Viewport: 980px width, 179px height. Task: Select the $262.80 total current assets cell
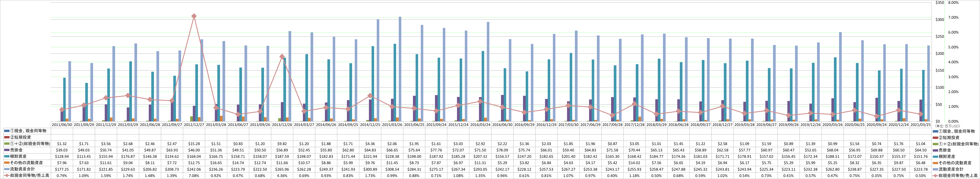pyautogui.click(x=832, y=169)
